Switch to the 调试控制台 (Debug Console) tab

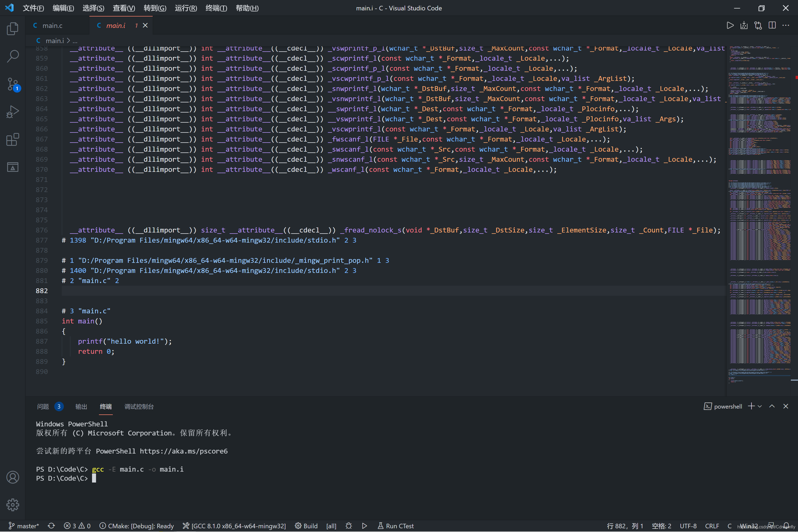point(139,406)
